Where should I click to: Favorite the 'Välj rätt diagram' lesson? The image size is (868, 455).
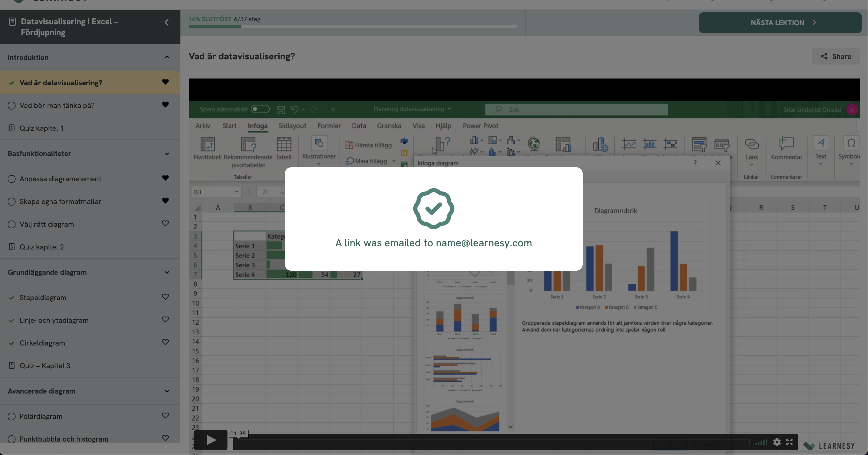[165, 223]
